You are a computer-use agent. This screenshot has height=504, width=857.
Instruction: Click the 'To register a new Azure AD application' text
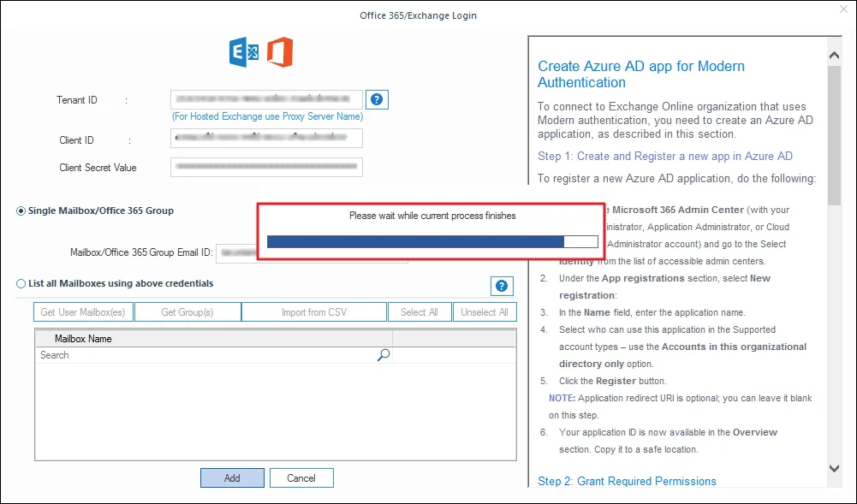[676, 179]
